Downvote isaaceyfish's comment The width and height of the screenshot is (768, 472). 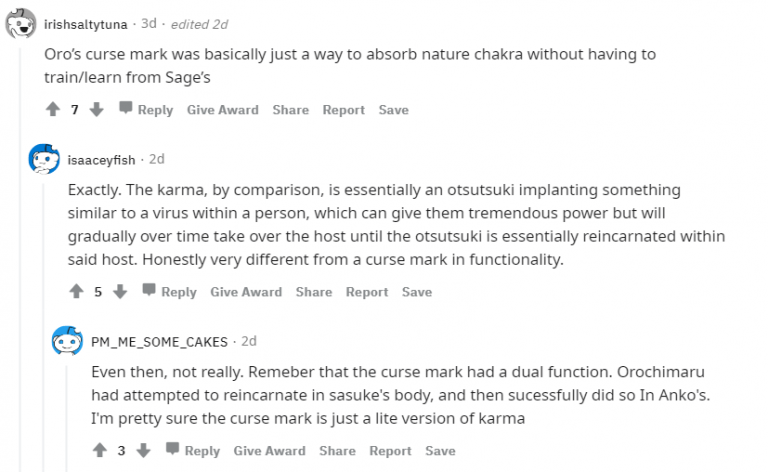(120, 292)
